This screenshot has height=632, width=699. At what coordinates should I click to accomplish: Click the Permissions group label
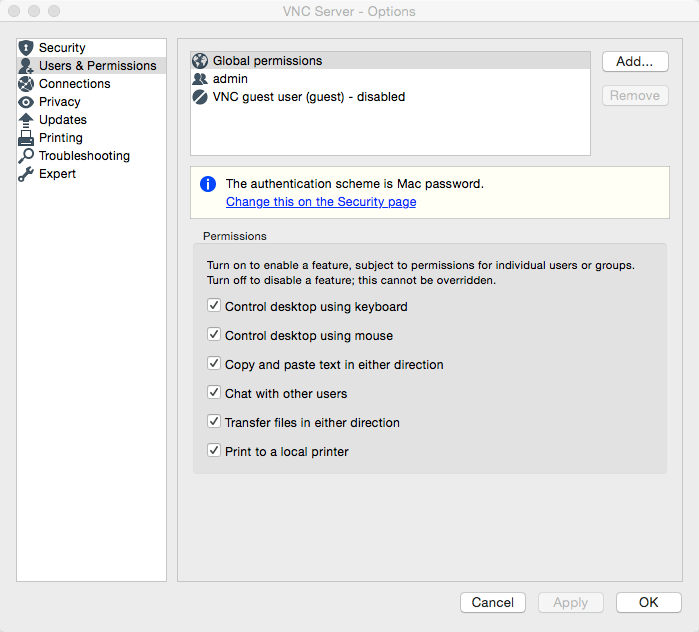(235, 236)
